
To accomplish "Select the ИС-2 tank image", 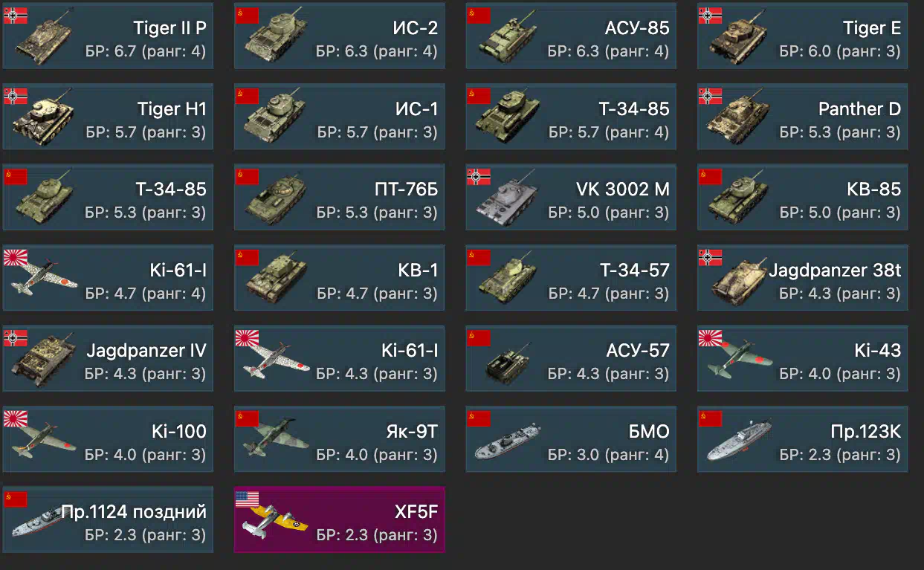I will (x=275, y=38).
